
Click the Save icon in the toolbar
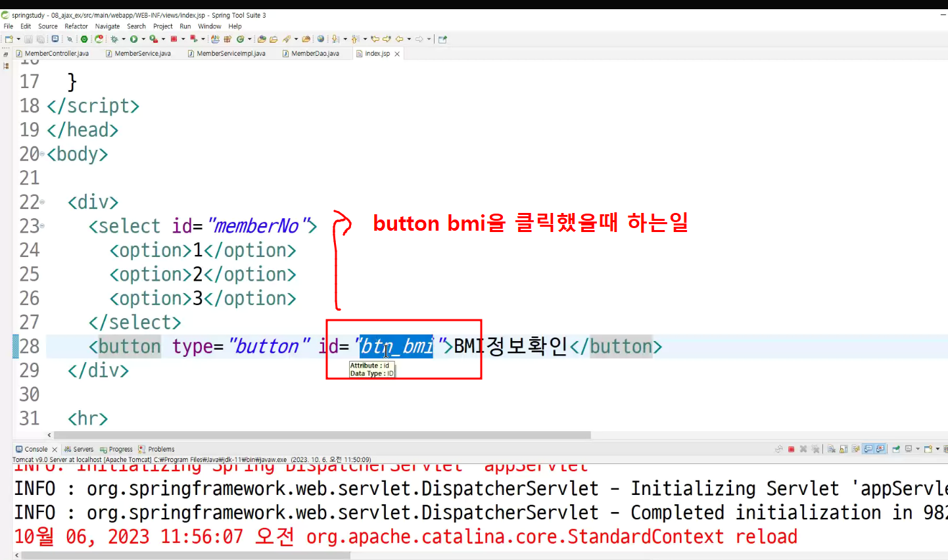click(x=29, y=39)
